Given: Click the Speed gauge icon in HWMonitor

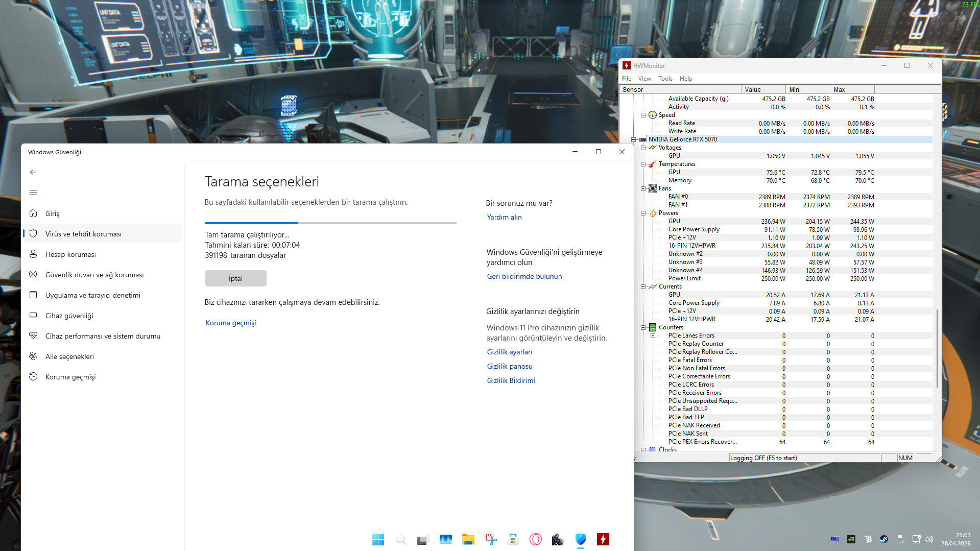Looking at the screenshot, I should tap(653, 115).
